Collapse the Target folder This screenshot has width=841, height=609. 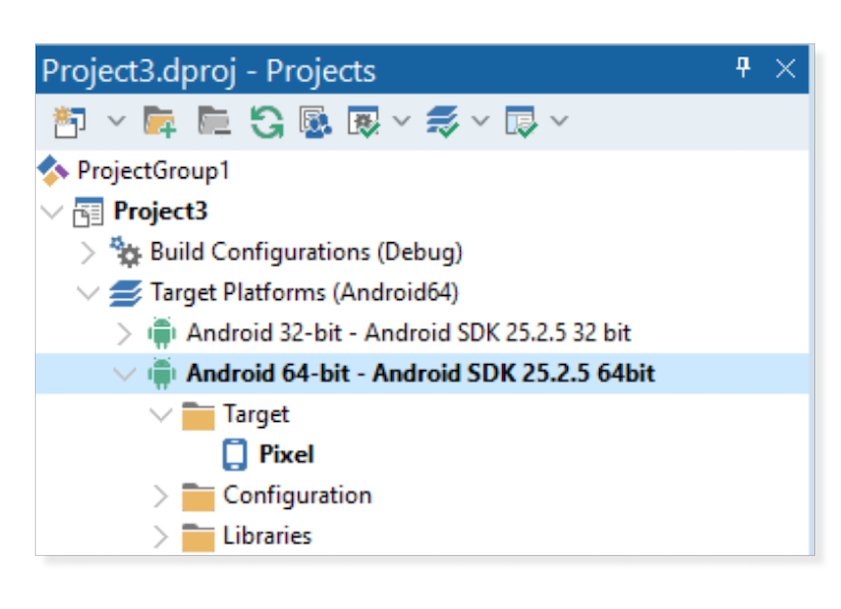[x=160, y=415]
